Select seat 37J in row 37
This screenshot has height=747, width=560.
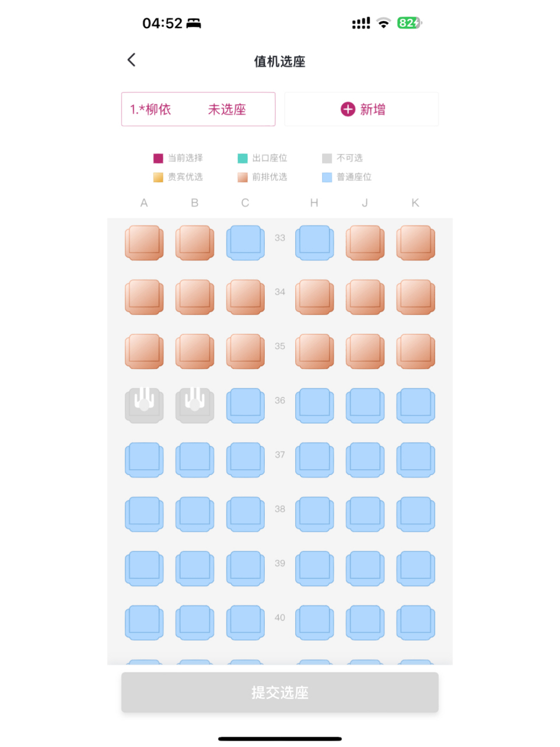tap(365, 459)
